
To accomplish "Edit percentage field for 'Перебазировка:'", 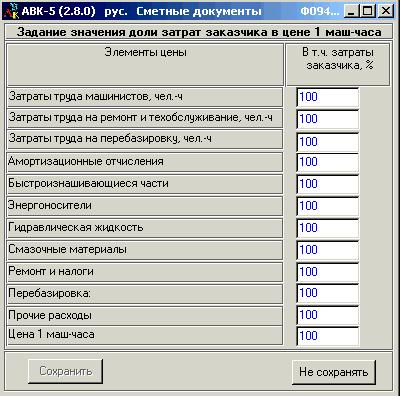I will coord(328,293).
